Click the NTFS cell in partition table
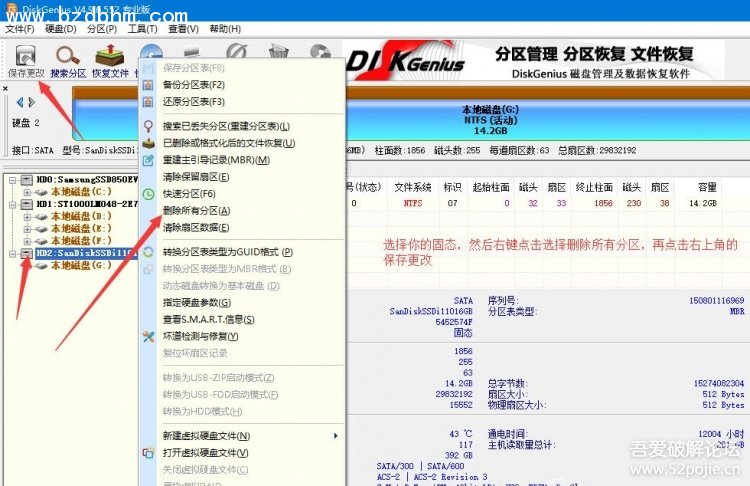Image resolution: width=750 pixels, height=486 pixels. point(412,203)
